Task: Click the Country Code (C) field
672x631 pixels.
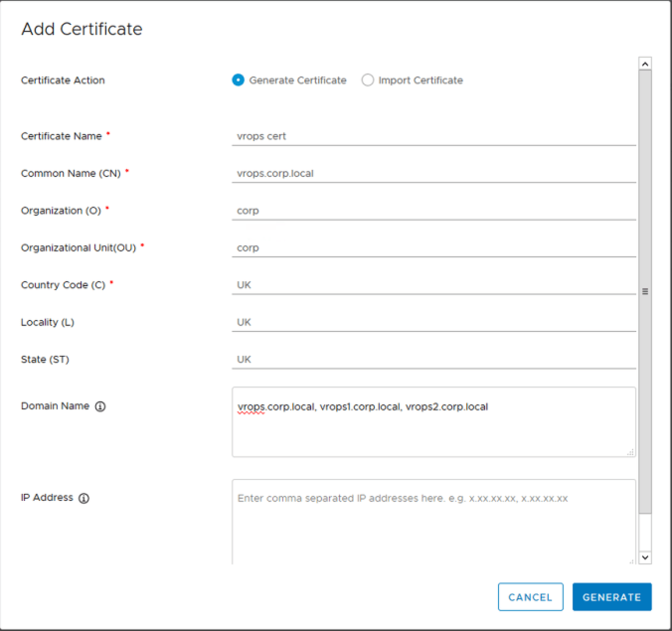Action: (x=433, y=284)
